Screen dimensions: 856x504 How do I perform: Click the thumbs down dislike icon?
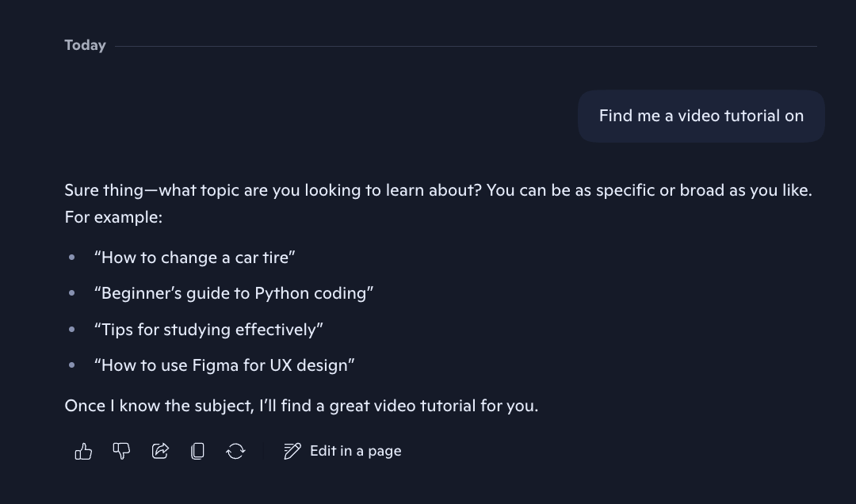[x=121, y=451]
